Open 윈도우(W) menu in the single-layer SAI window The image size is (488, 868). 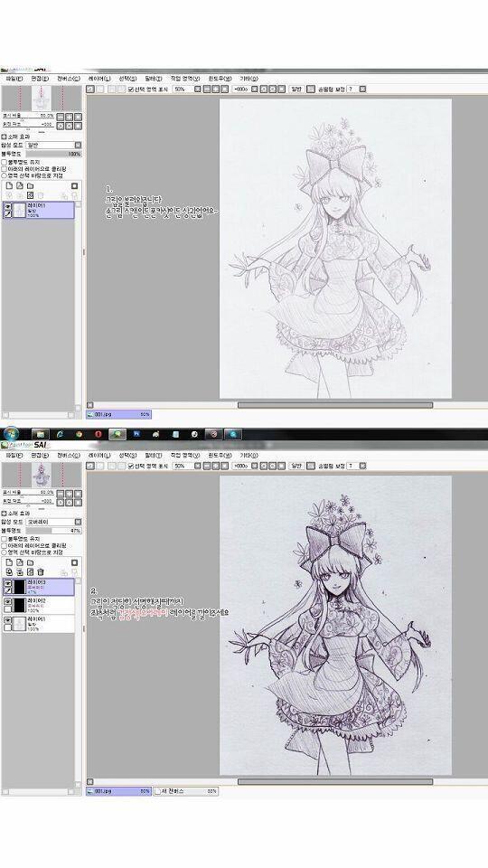click(x=220, y=79)
